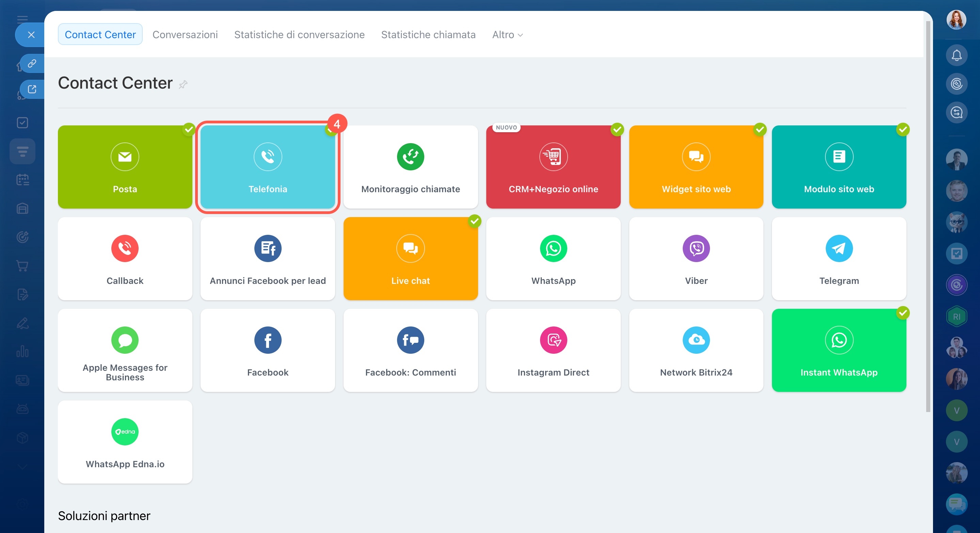Viewport: 980px width, 533px height.
Task: Pin the Contact Center page
Action: 184,84
